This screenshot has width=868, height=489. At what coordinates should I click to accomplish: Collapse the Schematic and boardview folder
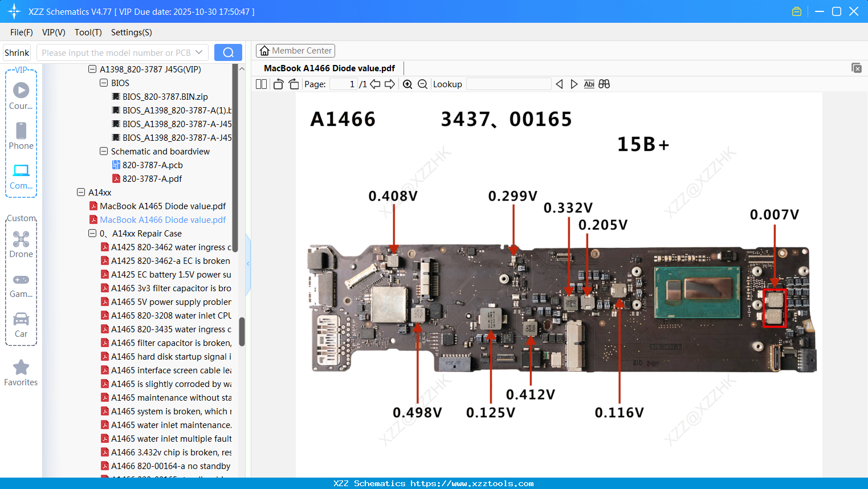click(x=104, y=151)
